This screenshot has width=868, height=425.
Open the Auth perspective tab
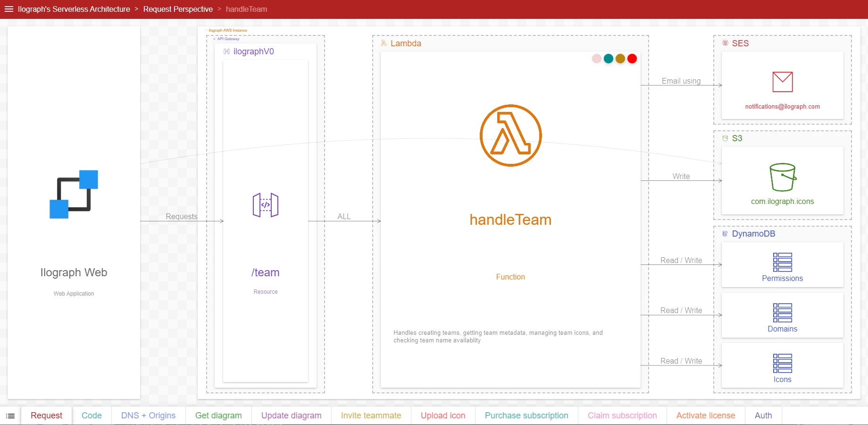(763, 416)
